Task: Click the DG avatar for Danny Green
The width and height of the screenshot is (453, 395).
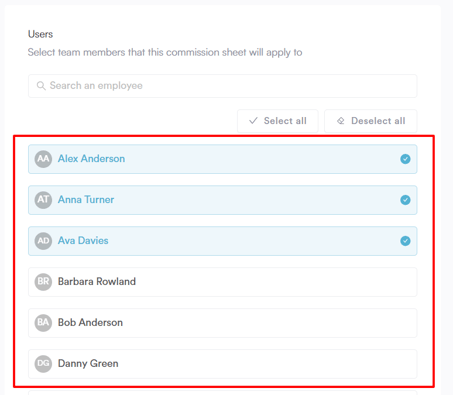Action: pos(43,364)
